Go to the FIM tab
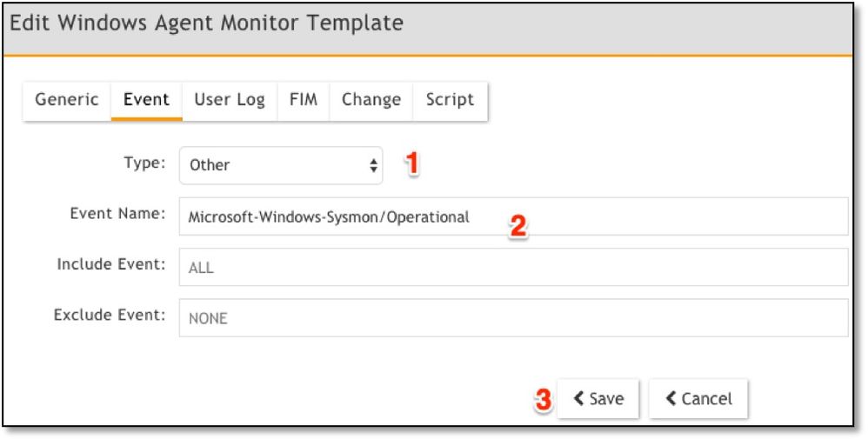This screenshot has height=439, width=868. [x=303, y=99]
